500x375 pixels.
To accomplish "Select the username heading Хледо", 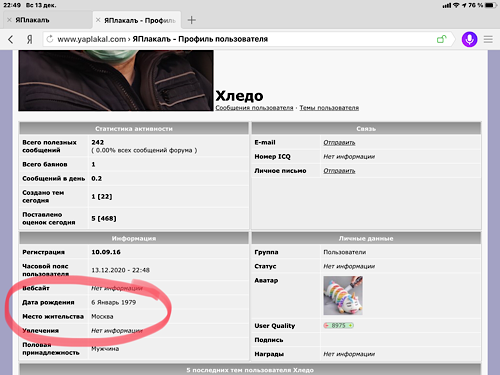I will [x=239, y=96].
